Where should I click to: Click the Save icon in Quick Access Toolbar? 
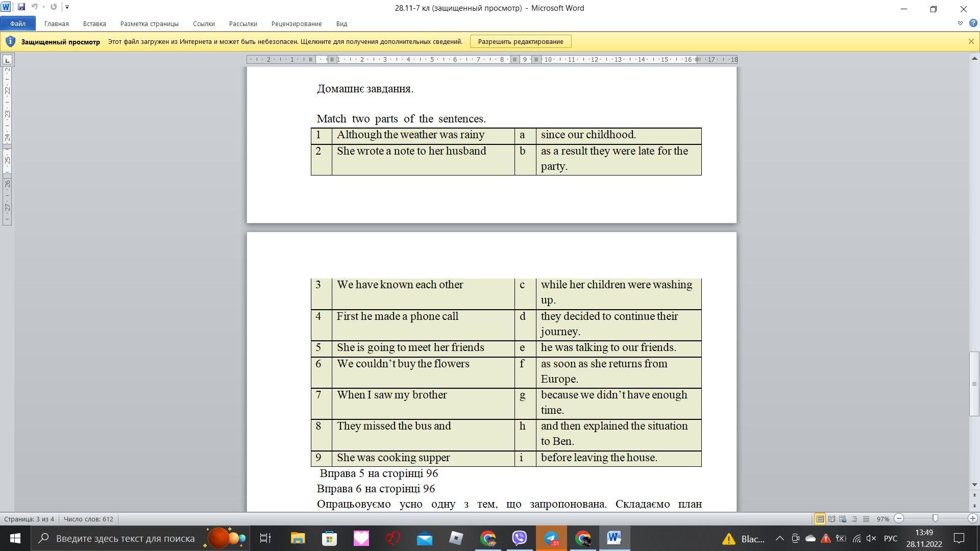(21, 7)
